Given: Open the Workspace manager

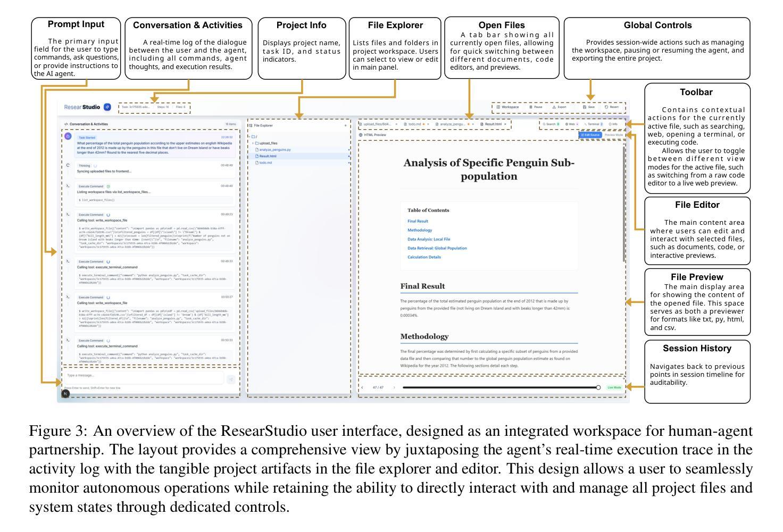Looking at the screenshot, I should pos(507,107).
